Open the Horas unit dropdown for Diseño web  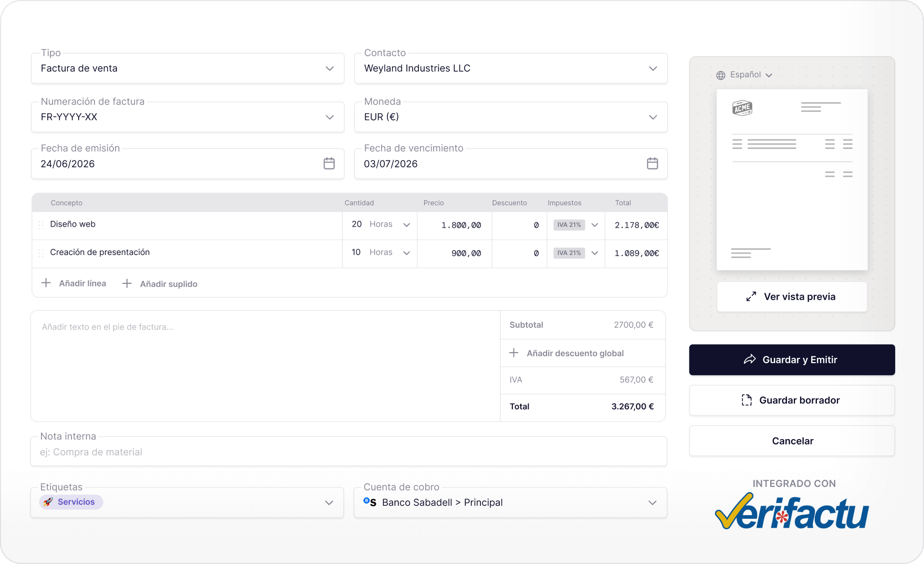[x=390, y=225]
